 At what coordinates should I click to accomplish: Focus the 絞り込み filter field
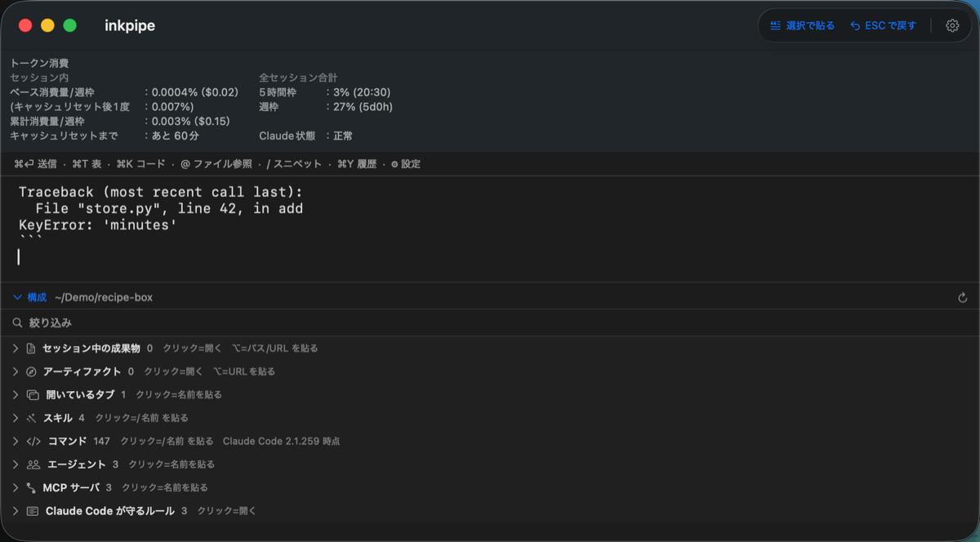(x=490, y=323)
